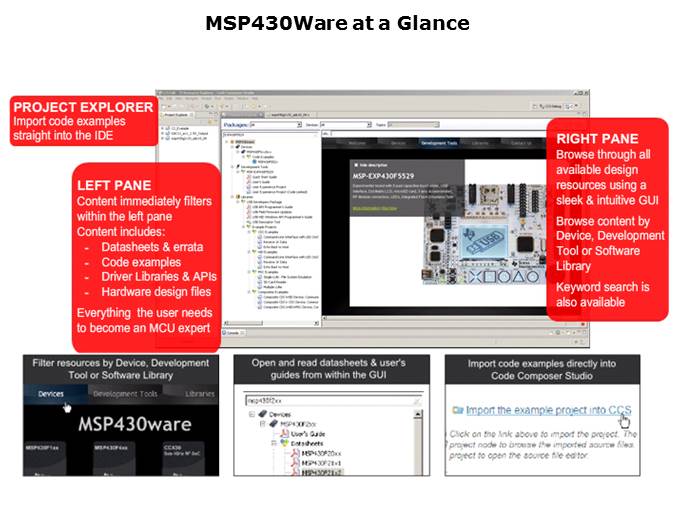Select the highlighted Development Tools tab
Image resolution: width=674 pixels, height=506 pixels.
tap(439, 143)
